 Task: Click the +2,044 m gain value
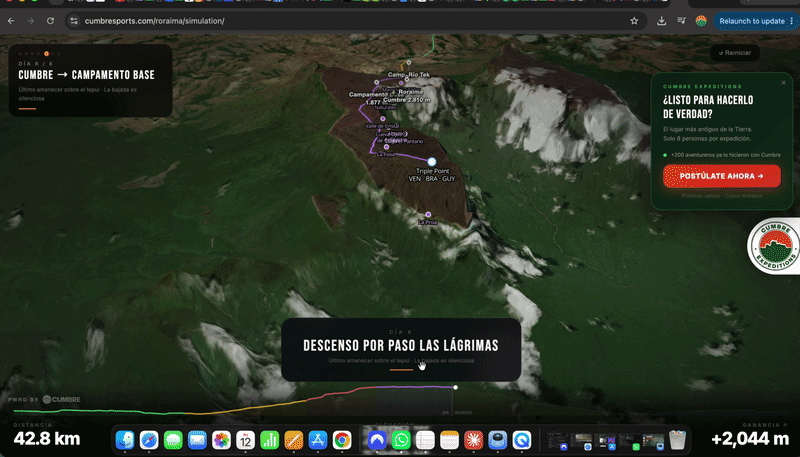pyautogui.click(x=750, y=439)
